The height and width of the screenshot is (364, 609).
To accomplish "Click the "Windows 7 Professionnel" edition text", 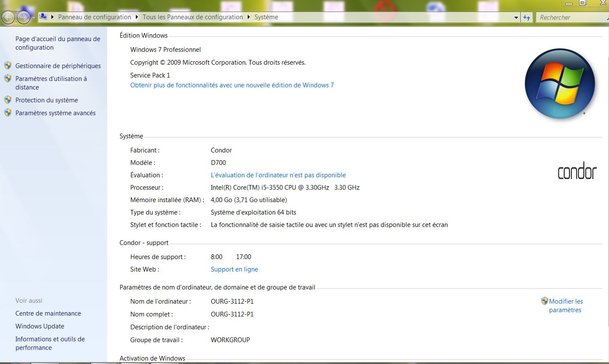I will click(x=165, y=50).
